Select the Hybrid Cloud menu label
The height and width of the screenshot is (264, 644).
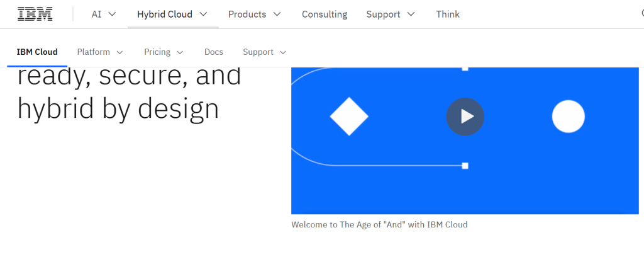165,14
